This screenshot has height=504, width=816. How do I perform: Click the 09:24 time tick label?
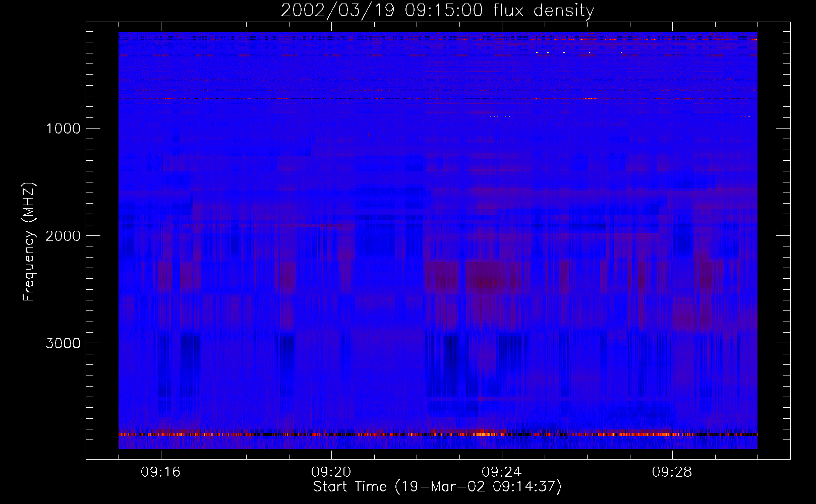coord(502,472)
